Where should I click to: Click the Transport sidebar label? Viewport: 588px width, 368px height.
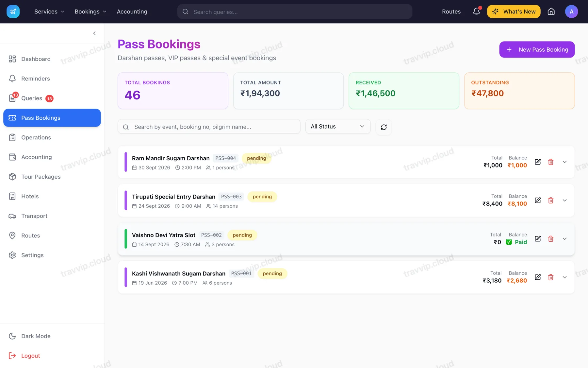(x=34, y=216)
